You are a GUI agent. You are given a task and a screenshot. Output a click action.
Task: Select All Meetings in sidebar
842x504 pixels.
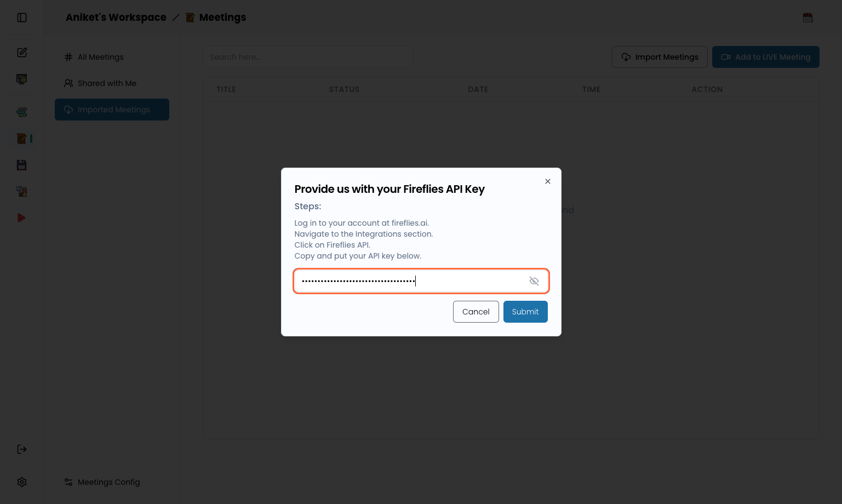[x=100, y=57]
